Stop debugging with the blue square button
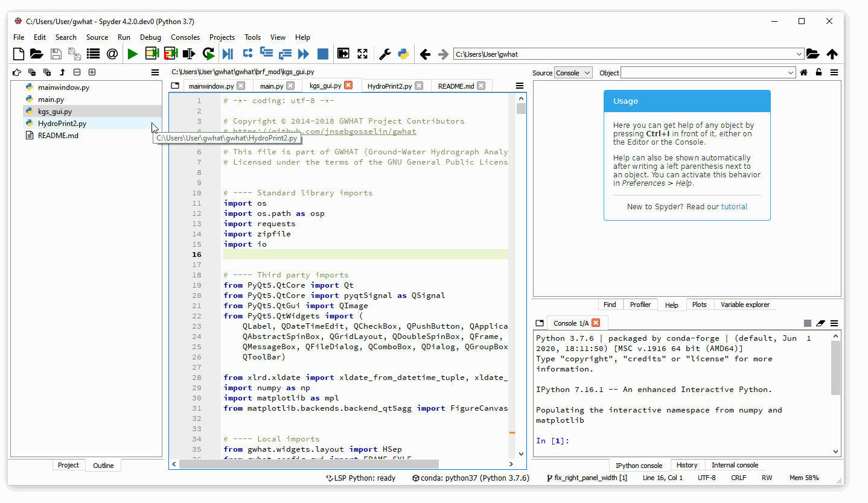The height and width of the screenshot is (503, 868). click(323, 54)
